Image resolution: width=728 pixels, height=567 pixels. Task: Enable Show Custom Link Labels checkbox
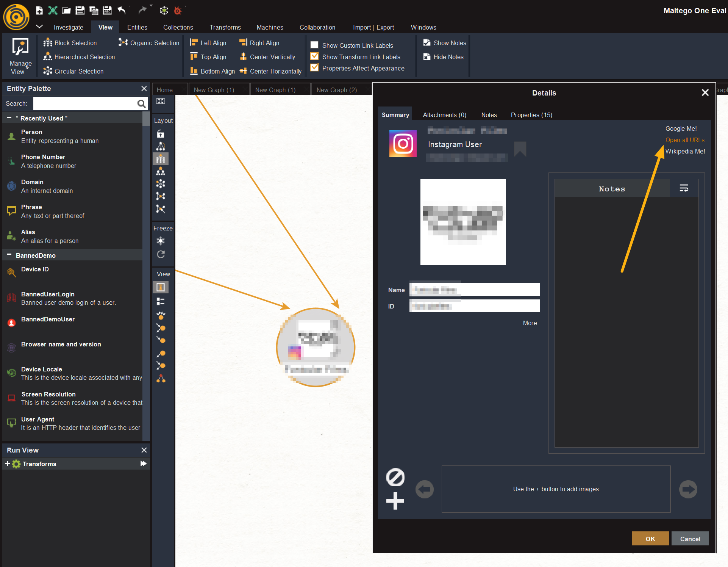tap(314, 45)
